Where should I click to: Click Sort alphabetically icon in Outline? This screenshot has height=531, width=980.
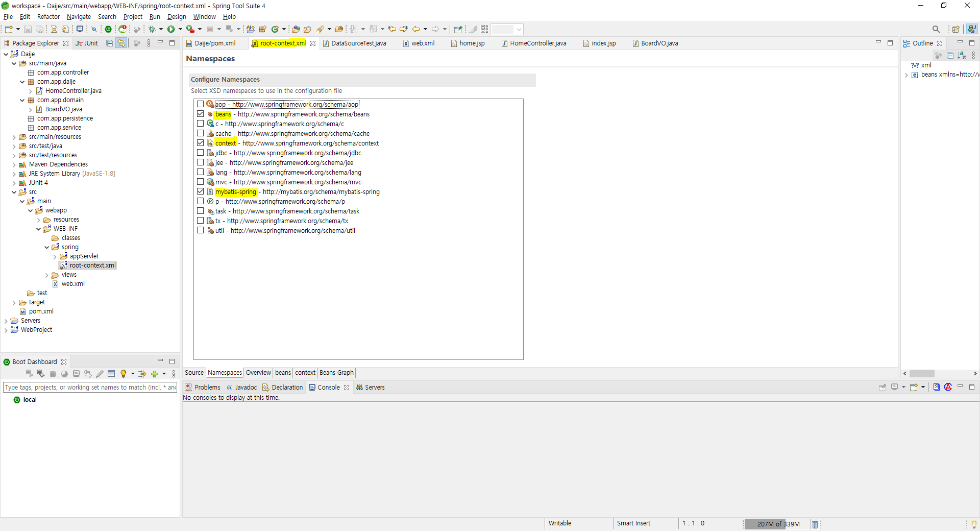tap(962, 55)
